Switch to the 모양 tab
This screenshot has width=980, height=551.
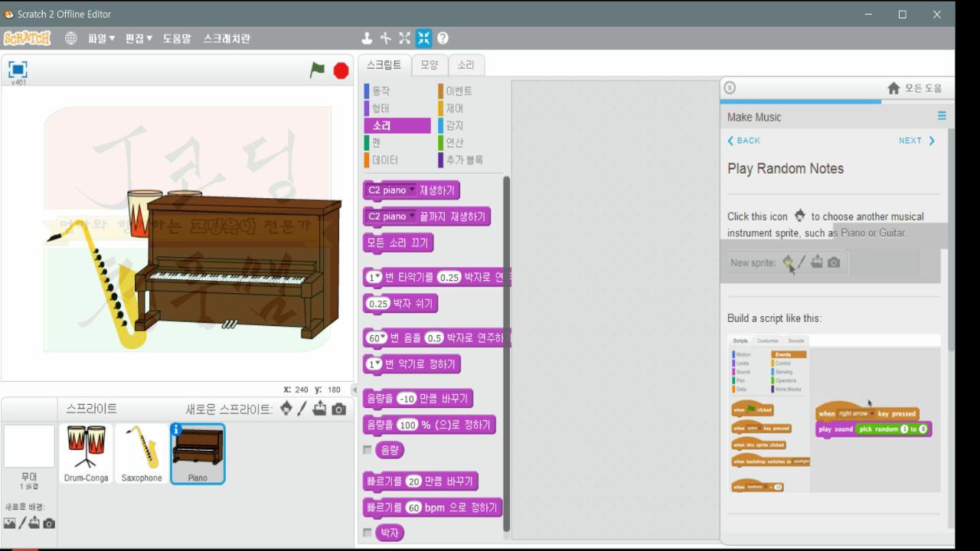click(430, 65)
